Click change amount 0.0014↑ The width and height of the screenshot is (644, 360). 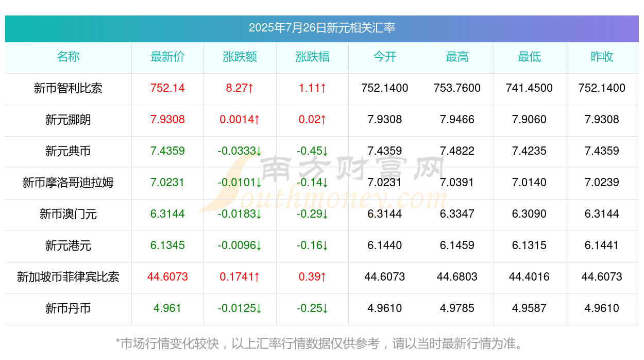click(240, 120)
